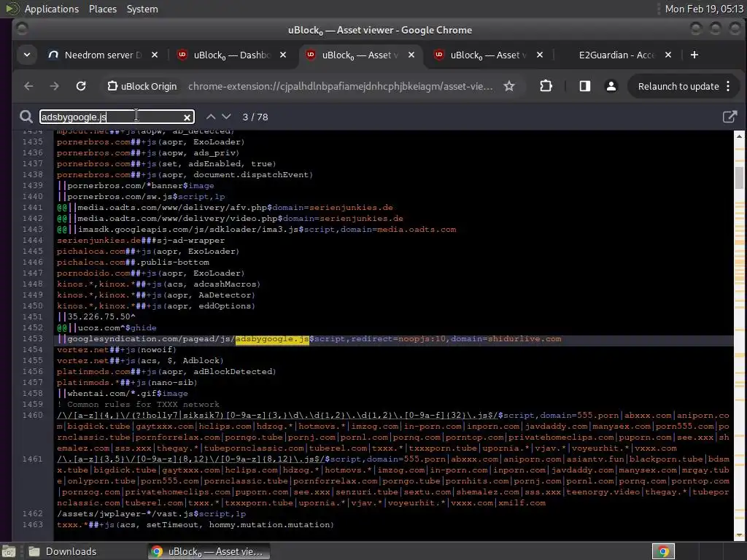This screenshot has height=560, width=747.
Task: Clear the adsbygoogle.js search field
Action: pyautogui.click(x=187, y=117)
